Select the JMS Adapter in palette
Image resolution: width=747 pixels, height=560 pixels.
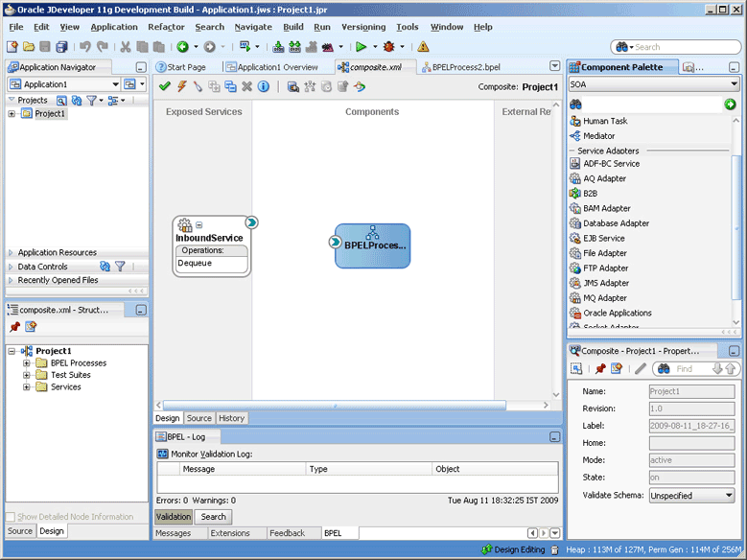605,283
